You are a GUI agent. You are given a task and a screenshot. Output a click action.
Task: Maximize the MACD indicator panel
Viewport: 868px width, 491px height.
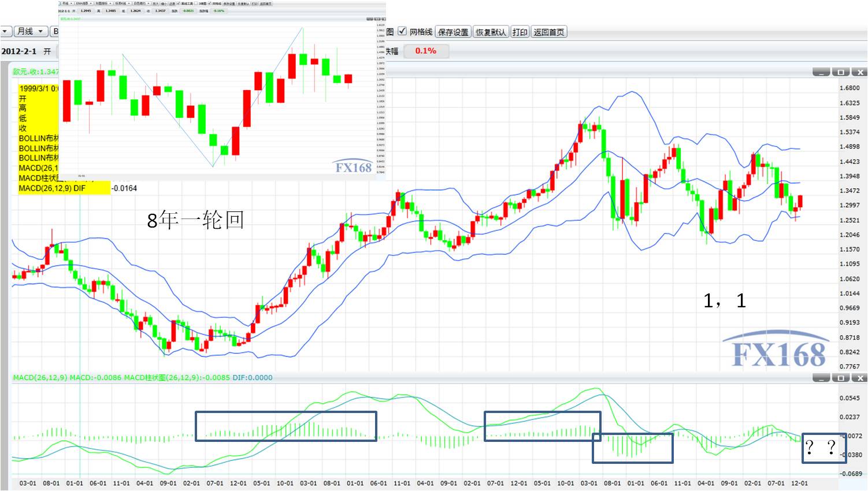[x=840, y=378]
